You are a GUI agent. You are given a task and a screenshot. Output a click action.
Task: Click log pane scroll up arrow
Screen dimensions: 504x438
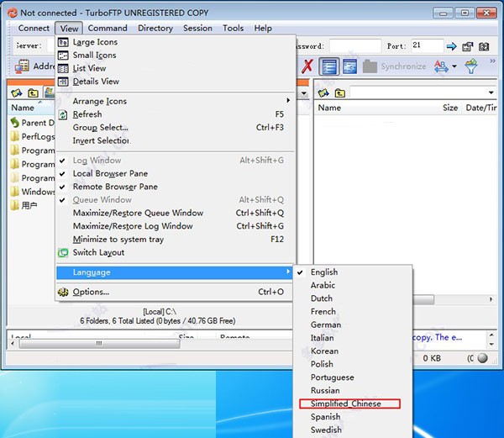tap(491, 335)
